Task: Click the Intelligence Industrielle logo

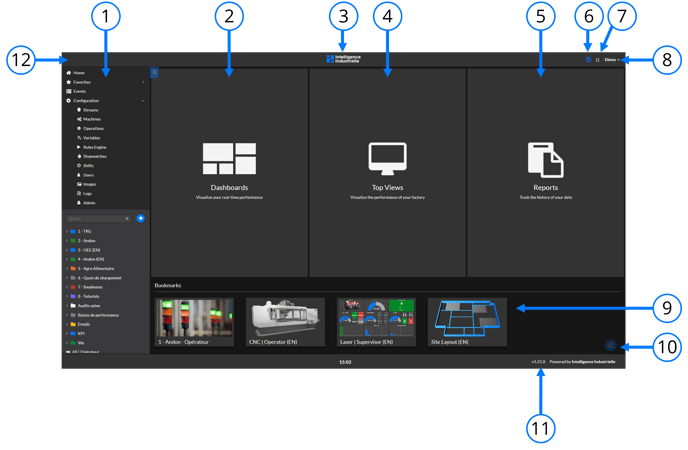Action: tap(343, 60)
